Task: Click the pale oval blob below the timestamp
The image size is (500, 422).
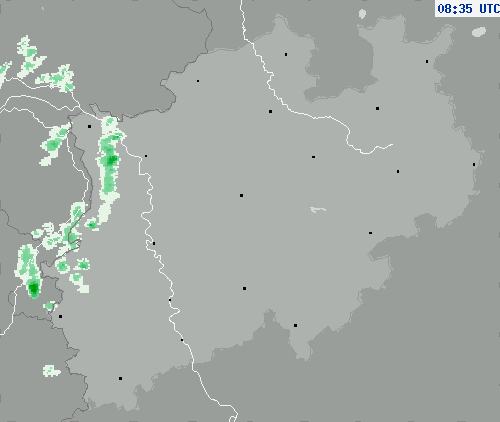Action: (479, 32)
